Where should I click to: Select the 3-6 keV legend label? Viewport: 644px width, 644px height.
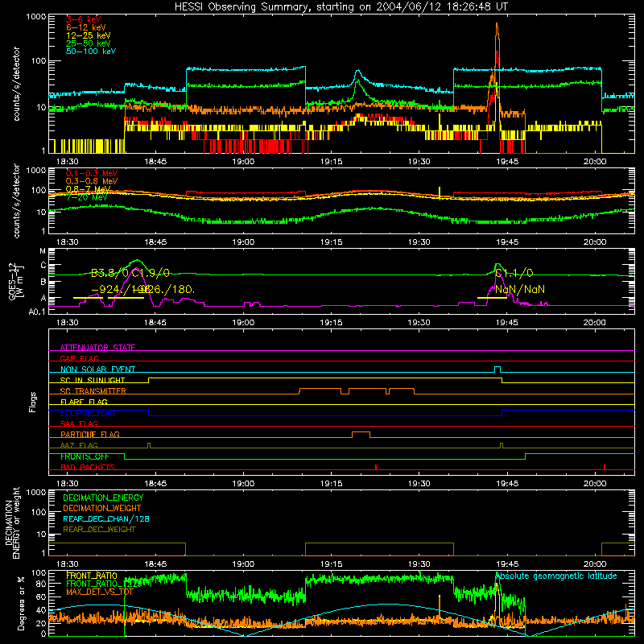click(84, 19)
